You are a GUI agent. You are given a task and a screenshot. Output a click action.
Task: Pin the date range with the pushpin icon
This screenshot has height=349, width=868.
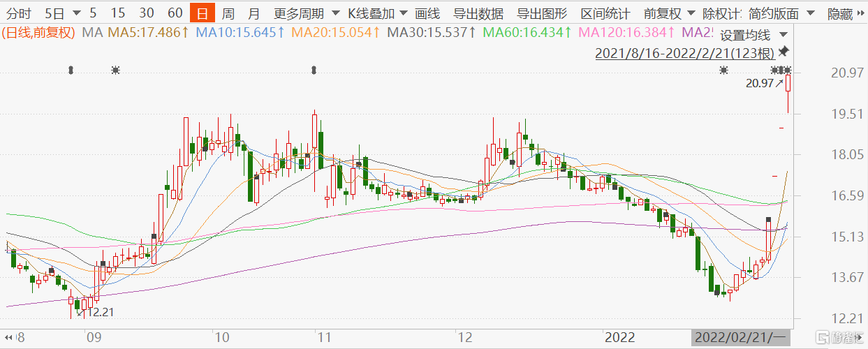784,52
